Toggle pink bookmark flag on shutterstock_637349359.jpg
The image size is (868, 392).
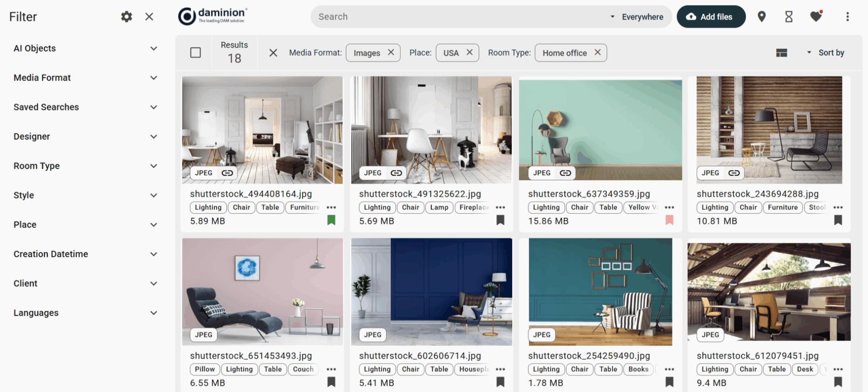click(669, 221)
